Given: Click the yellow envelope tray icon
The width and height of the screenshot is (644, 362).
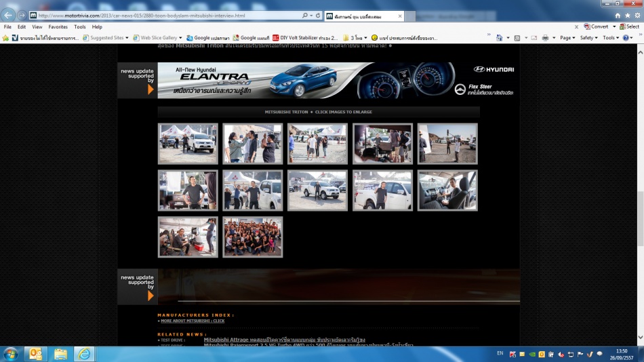Looking at the screenshot, I should pos(522,354).
